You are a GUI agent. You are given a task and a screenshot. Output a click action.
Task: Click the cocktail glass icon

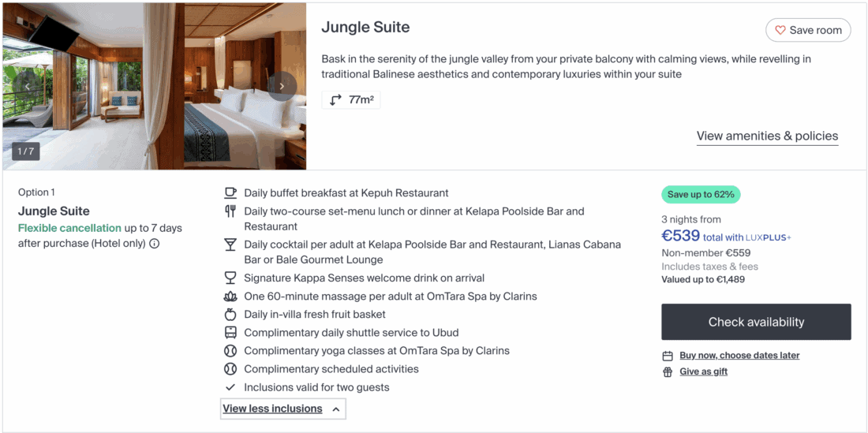(x=230, y=244)
